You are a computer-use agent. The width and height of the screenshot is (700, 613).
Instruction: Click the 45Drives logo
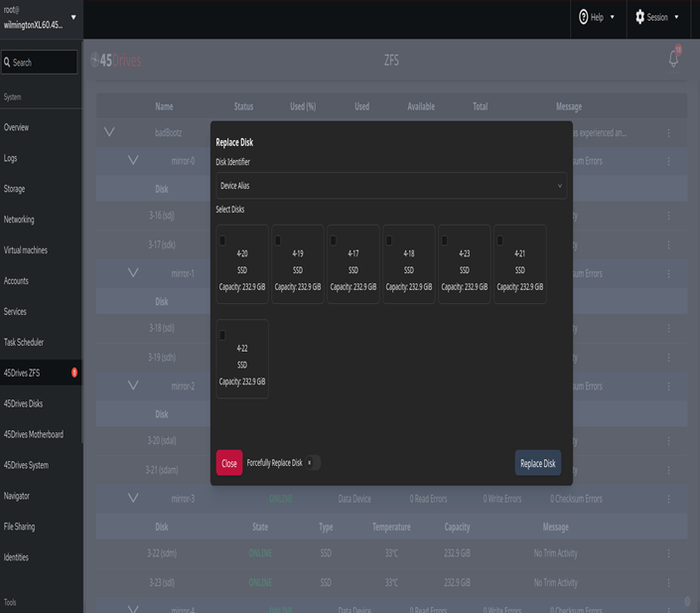tap(116, 61)
